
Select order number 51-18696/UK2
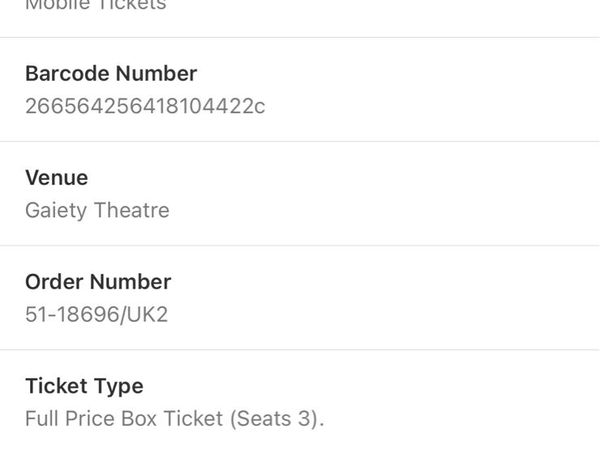(97, 314)
